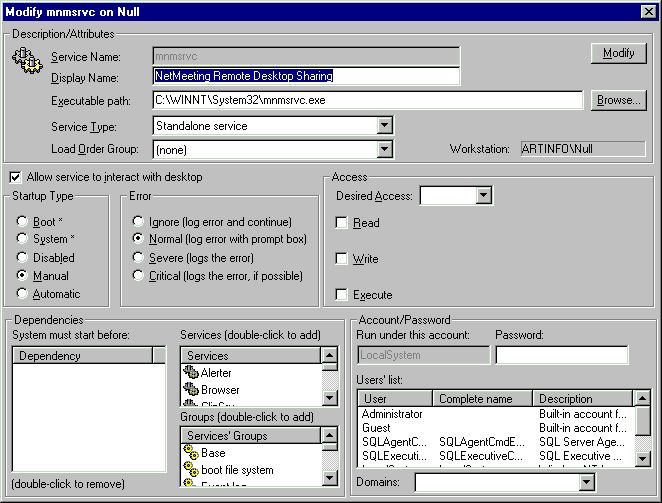Click Browse to pick executable path

coord(619,100)
